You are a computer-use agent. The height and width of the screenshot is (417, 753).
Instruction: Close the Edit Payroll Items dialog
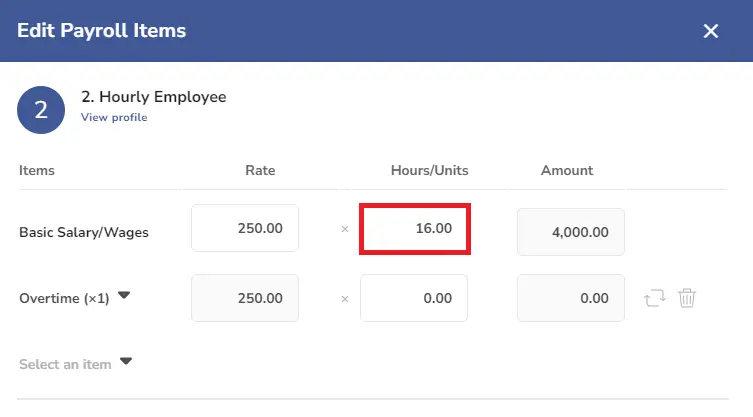point(711,31)
